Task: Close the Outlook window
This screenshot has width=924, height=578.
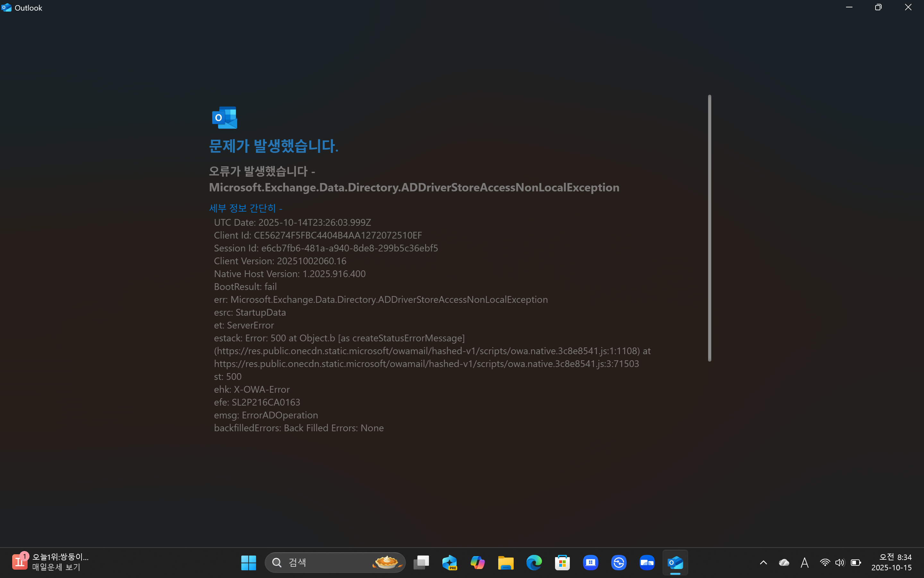Action: pyautogui.click(x=908, y=7)
